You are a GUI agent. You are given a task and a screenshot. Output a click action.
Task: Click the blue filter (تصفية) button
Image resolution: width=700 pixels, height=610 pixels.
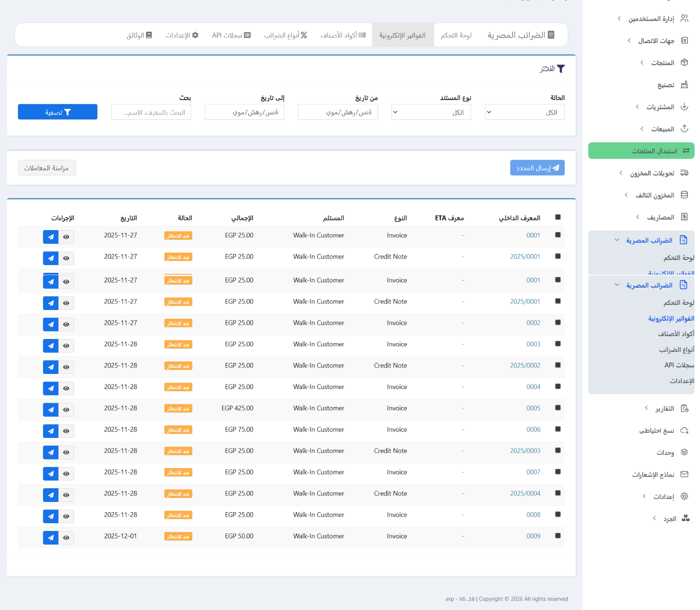[57, 112]
